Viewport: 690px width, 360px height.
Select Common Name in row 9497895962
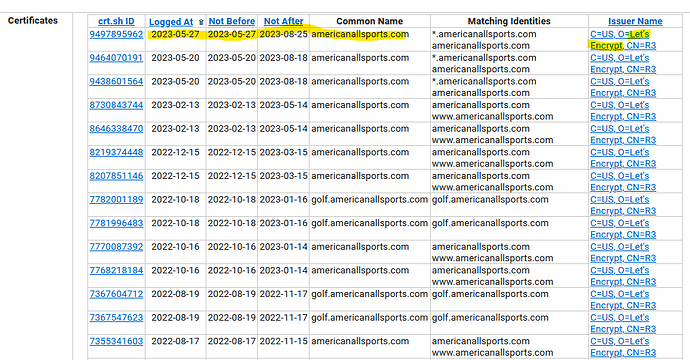(x=360, y=34)
